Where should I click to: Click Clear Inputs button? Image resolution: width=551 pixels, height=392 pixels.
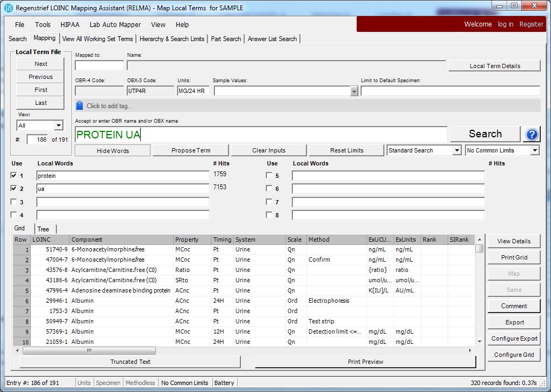tap(269, 150)
